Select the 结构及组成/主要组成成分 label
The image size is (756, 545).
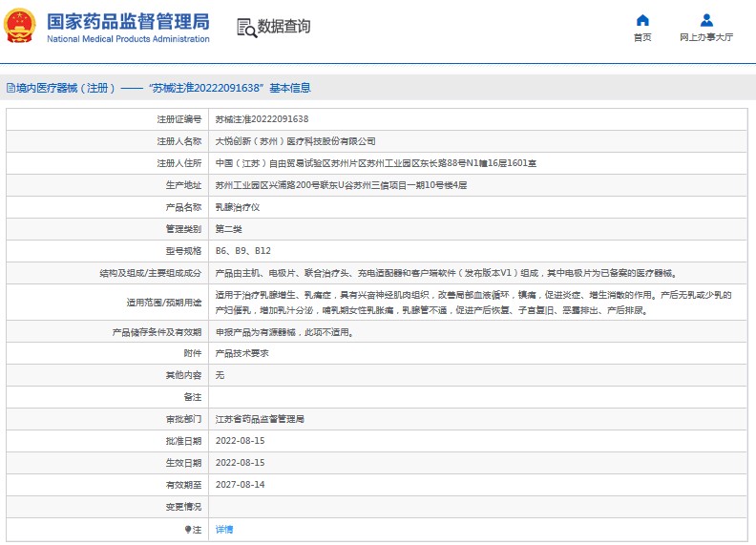[151, 274]
